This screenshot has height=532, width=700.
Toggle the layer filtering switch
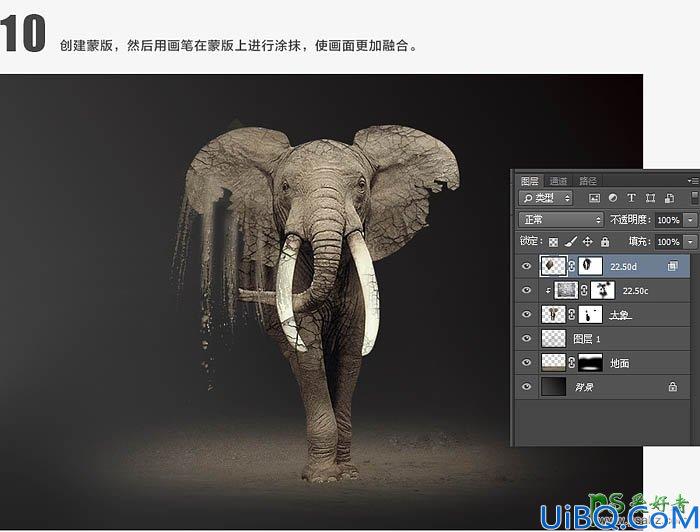(694, 198)
